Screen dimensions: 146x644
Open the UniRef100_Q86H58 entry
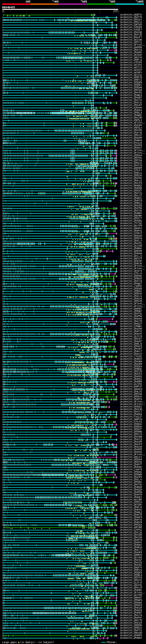pyautogui.click(x=131, y=47)
